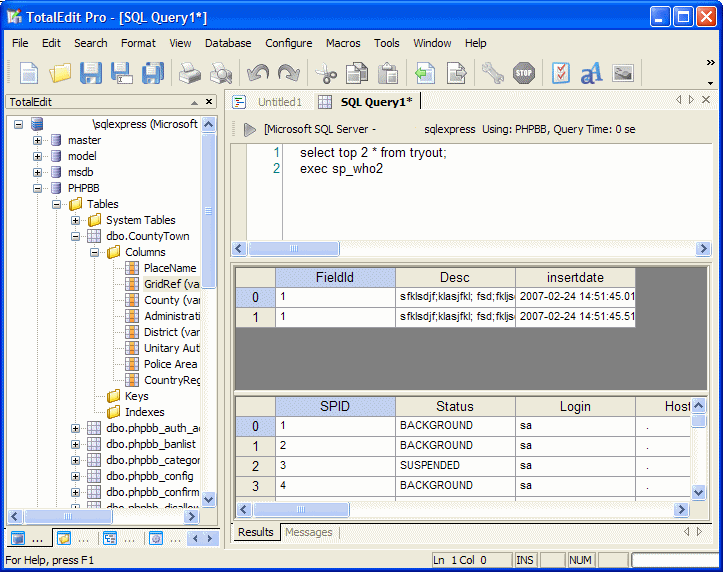This screenshot has height=572, width=723.
Task: Expand the dbo.phpbb_banlist table
Action: (x=75, y=444)
